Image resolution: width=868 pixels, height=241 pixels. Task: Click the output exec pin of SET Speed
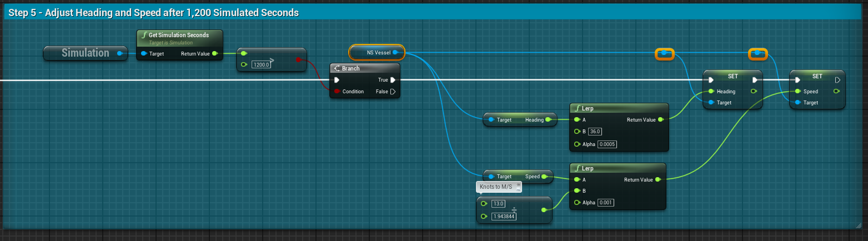[x=837, y=80]
